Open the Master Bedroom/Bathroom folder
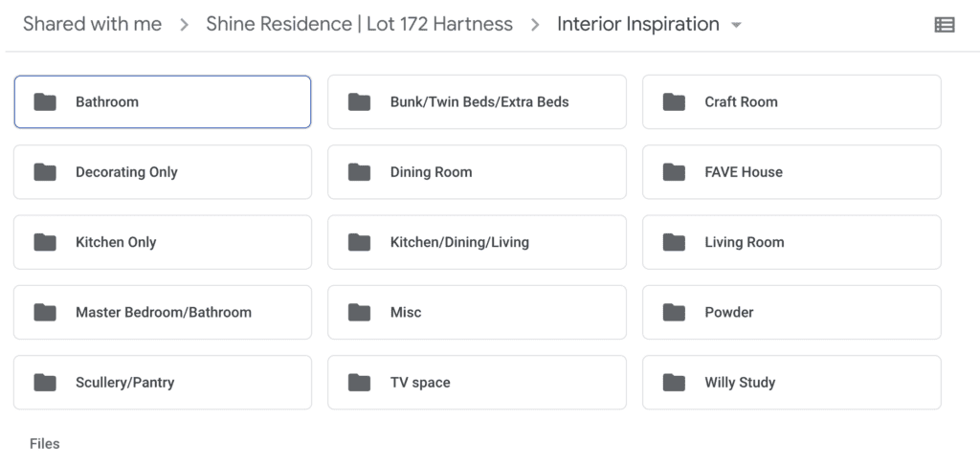 click(163, 312)
